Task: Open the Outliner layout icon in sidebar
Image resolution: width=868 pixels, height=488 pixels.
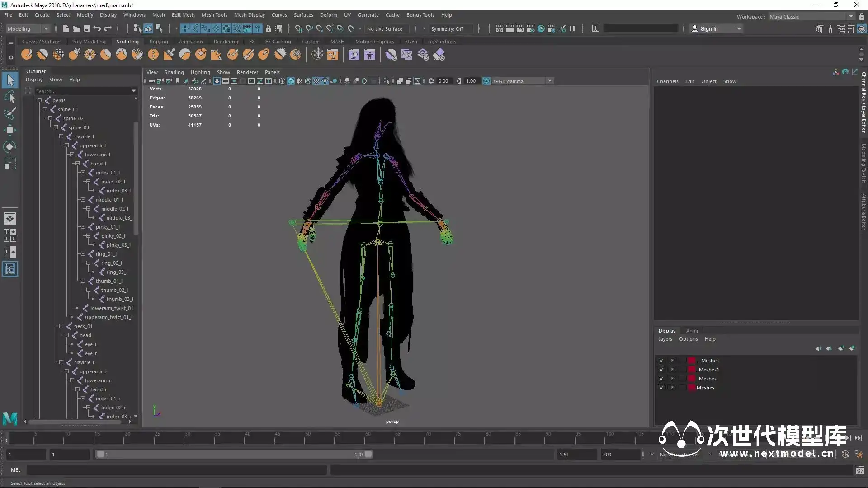Action: 10,269
